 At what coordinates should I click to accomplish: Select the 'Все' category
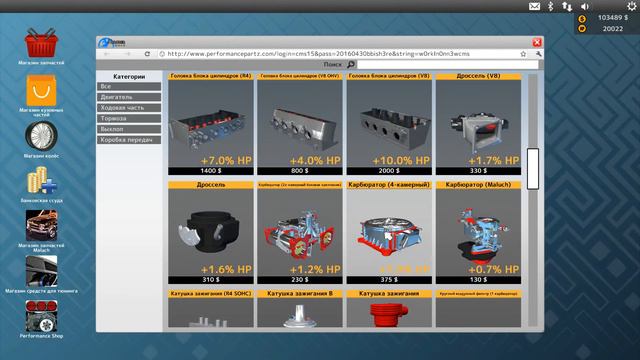(x=129, y=87)
